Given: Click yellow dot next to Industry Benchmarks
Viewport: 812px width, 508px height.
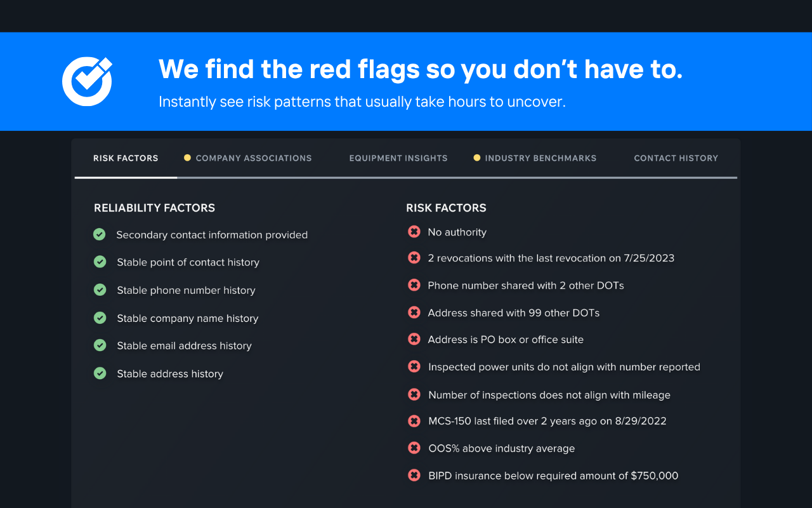Looking at the screenshot, I should click(x=476, y=157).
